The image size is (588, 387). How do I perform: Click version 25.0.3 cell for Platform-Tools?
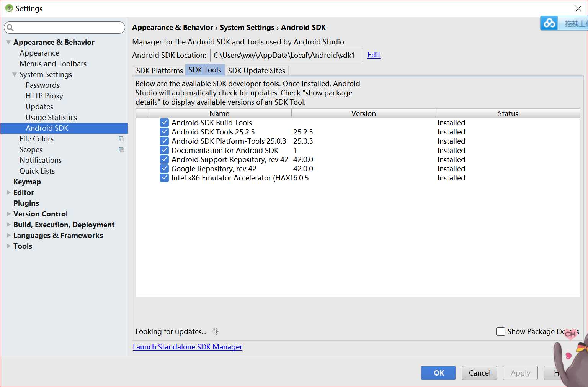click(x=303, y=141)
